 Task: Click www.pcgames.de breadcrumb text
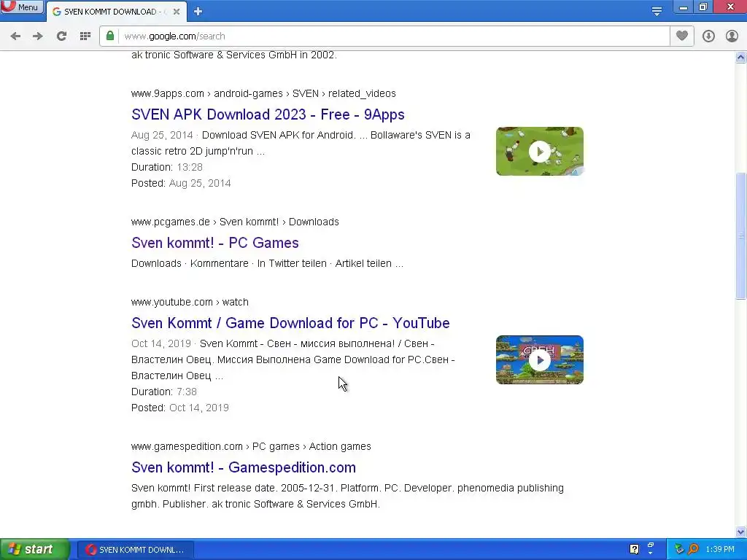[x=171, y=222]
